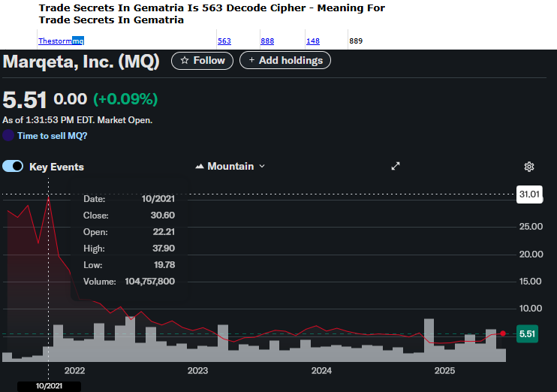
Task: Open the 148 gematria value link
Action: 312,41
